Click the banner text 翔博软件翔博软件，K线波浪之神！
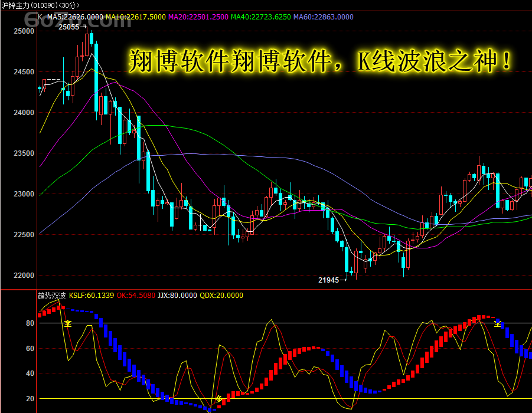The image size is (532, 413). click(x=320, y=61)
